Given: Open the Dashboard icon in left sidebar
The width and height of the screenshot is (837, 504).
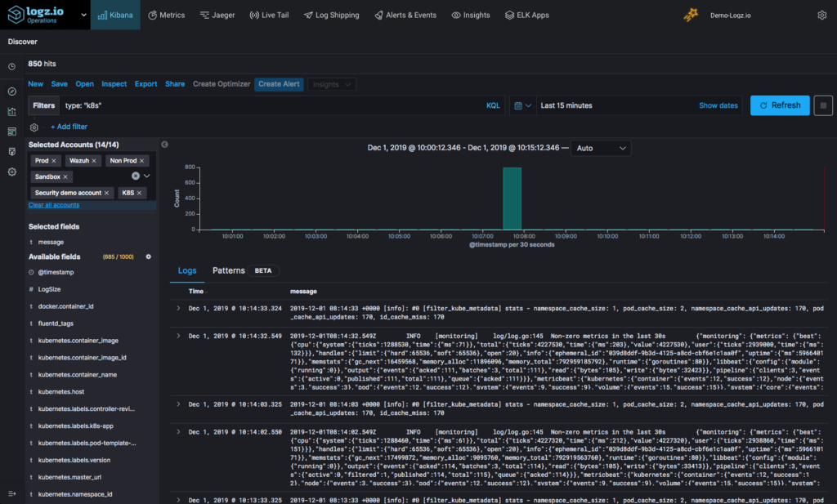Looking at the screenshot, I should [12, 132].
